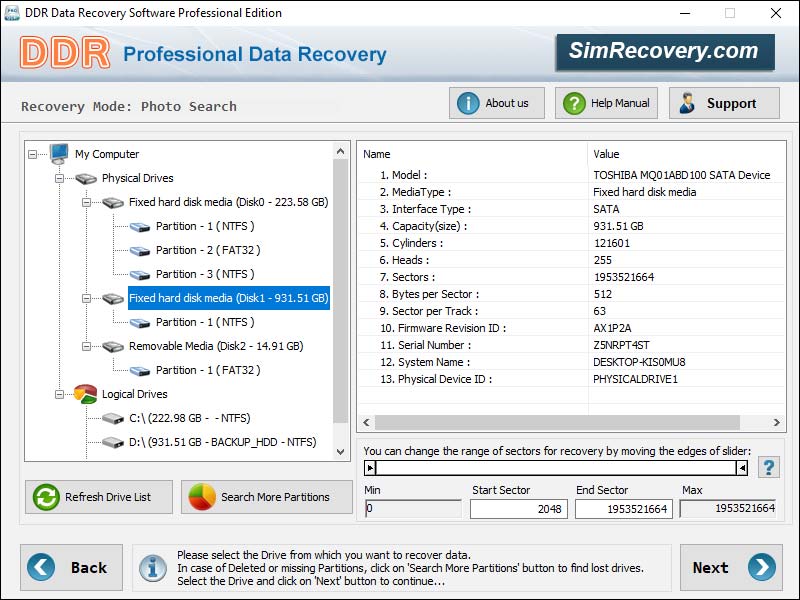Click the Interface Type value SATA
The image size is (800, 600).
606,209
